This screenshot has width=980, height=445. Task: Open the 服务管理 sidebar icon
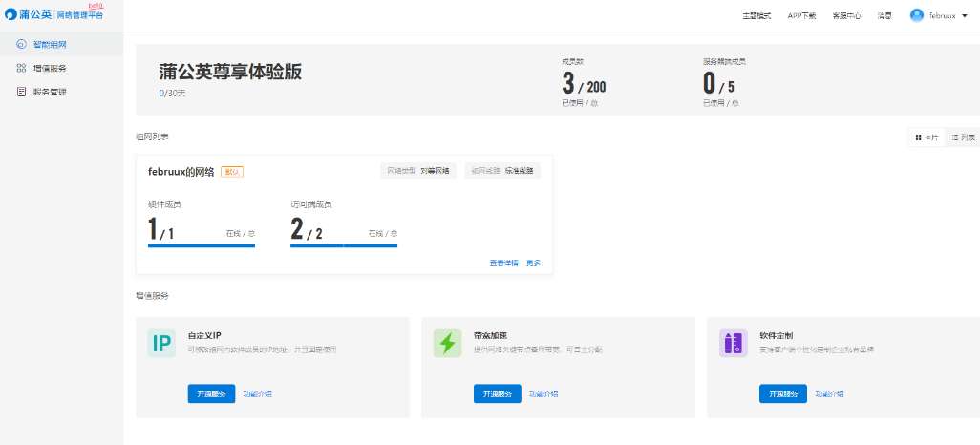pyautogui.click(x=21, y=92)
